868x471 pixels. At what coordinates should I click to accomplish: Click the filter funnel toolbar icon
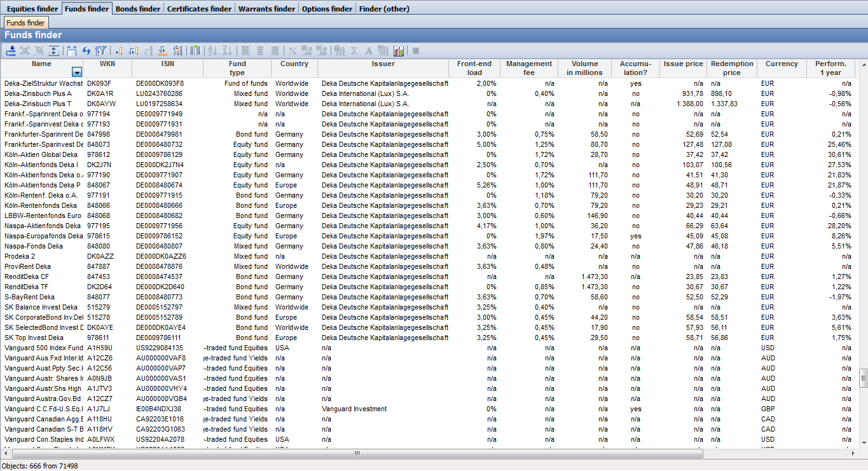tap(101, 51)
